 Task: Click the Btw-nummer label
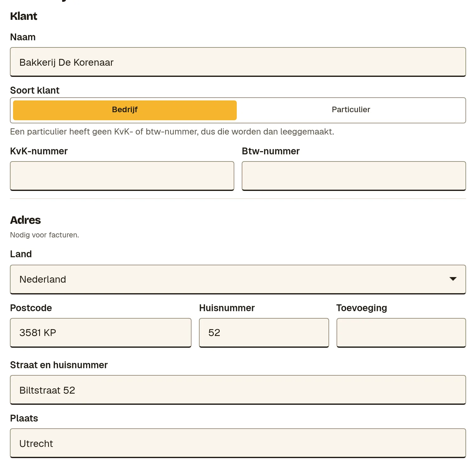(x=271, y=151)
